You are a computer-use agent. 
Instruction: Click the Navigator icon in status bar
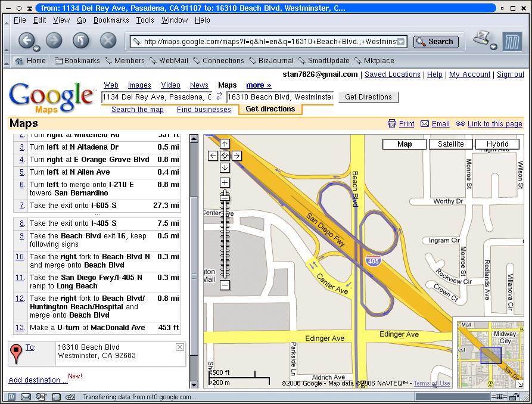(x=11, y=396)
